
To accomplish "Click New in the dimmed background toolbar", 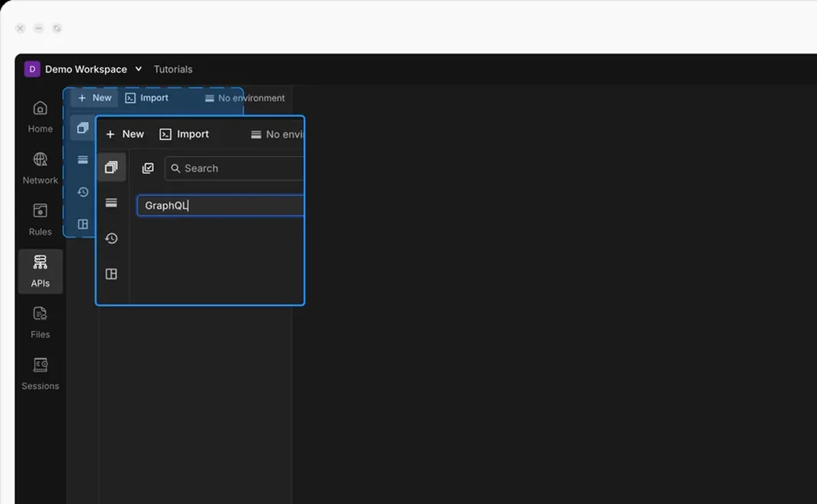I will (x=95, y=98).
